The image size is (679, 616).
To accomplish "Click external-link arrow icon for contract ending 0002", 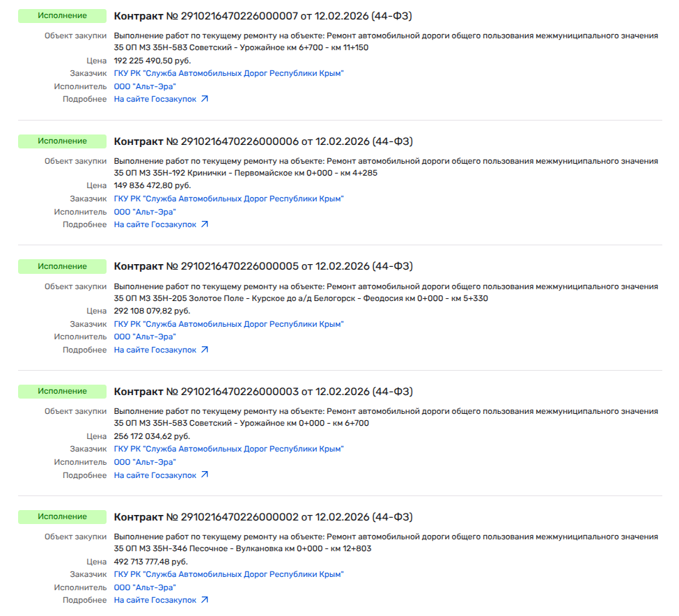I will 205,600.
